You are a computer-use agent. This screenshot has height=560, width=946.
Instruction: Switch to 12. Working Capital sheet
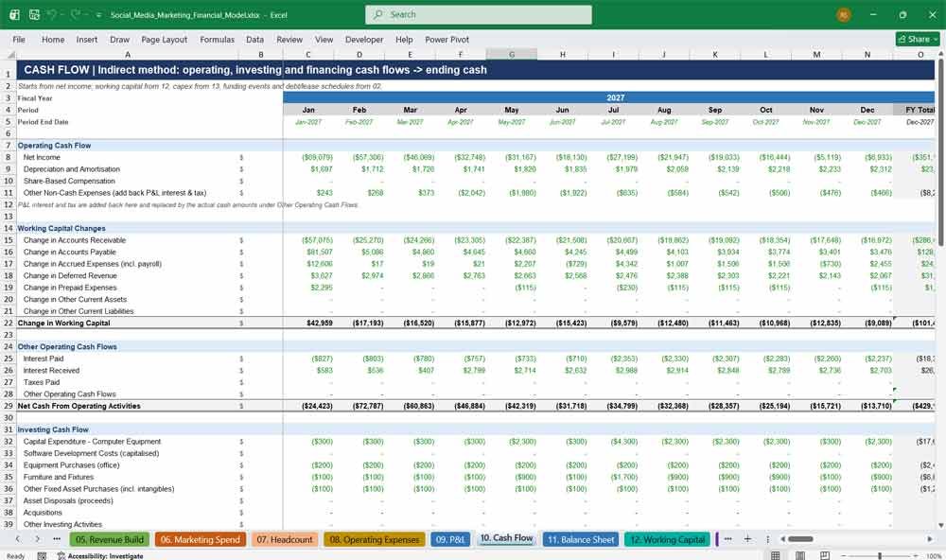coord(668,539)
